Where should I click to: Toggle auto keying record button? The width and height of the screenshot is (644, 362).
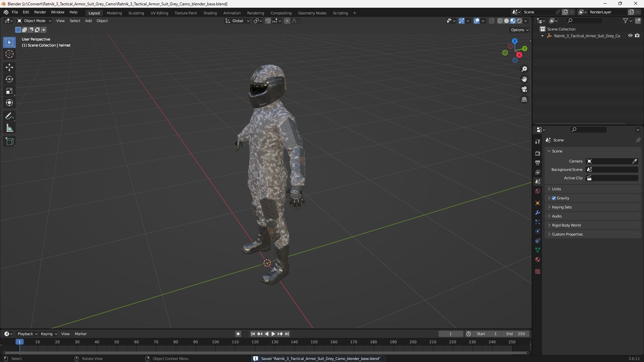click(238, 334)
